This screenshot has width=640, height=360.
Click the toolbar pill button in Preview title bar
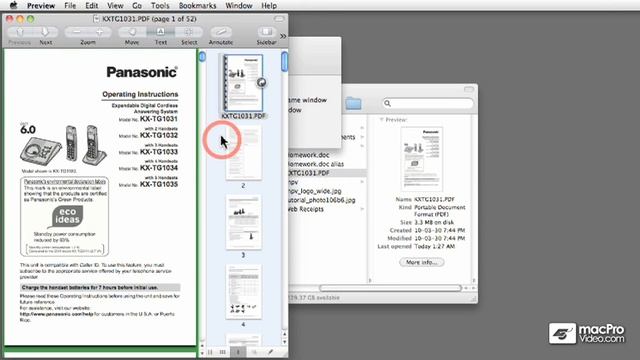(x=279, y=19)
